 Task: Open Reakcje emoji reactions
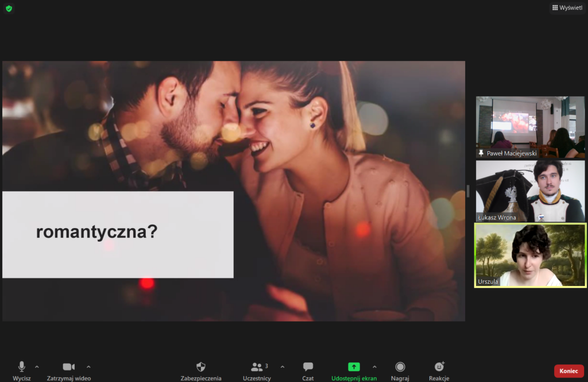(x=439, y=367)
